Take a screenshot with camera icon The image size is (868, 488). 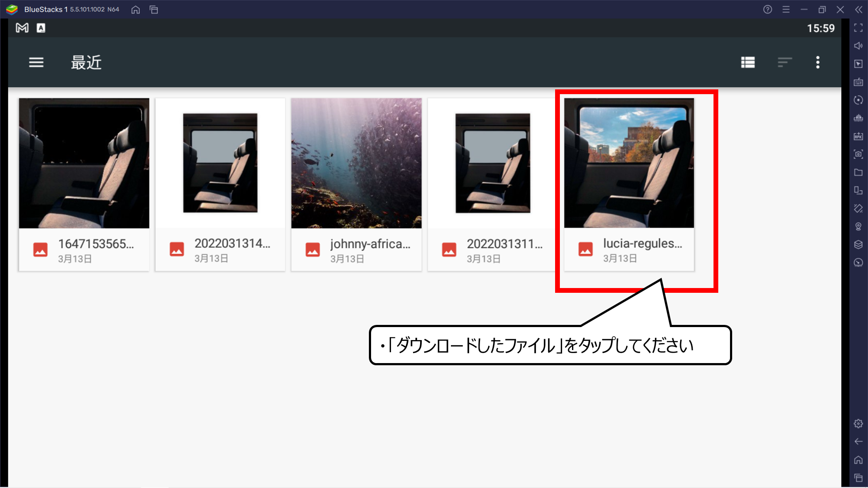[x=858, y=154]
